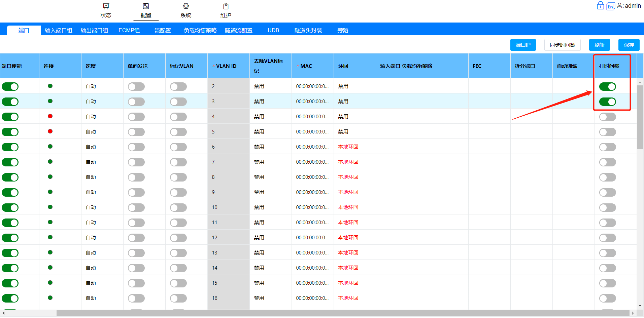Select the 端口 tab

click(x=24, y=30)
